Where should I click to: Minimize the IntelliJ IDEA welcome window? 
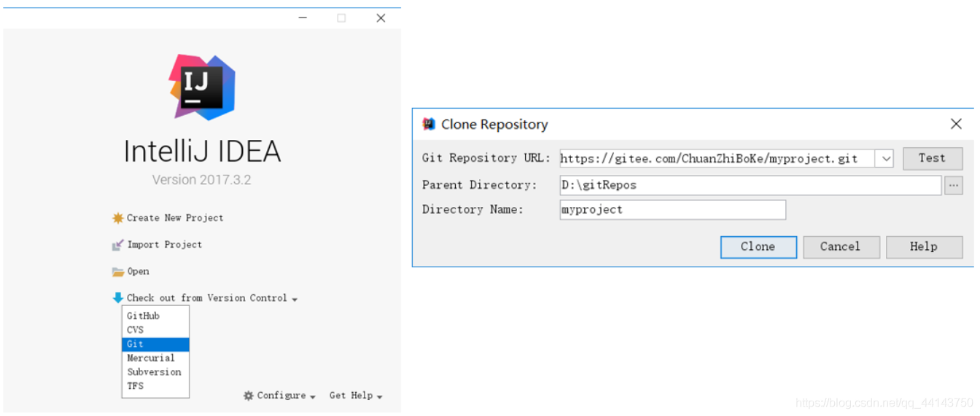(x=303, y=18)
